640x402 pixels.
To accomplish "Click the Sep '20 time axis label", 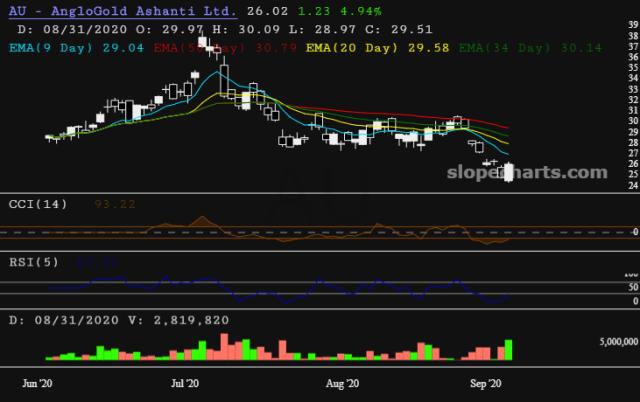I will 485,383.
